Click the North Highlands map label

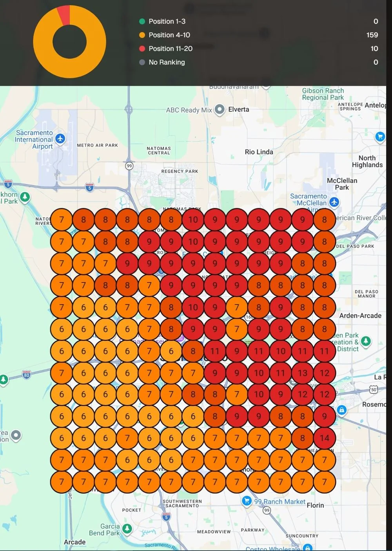(367, 161)
